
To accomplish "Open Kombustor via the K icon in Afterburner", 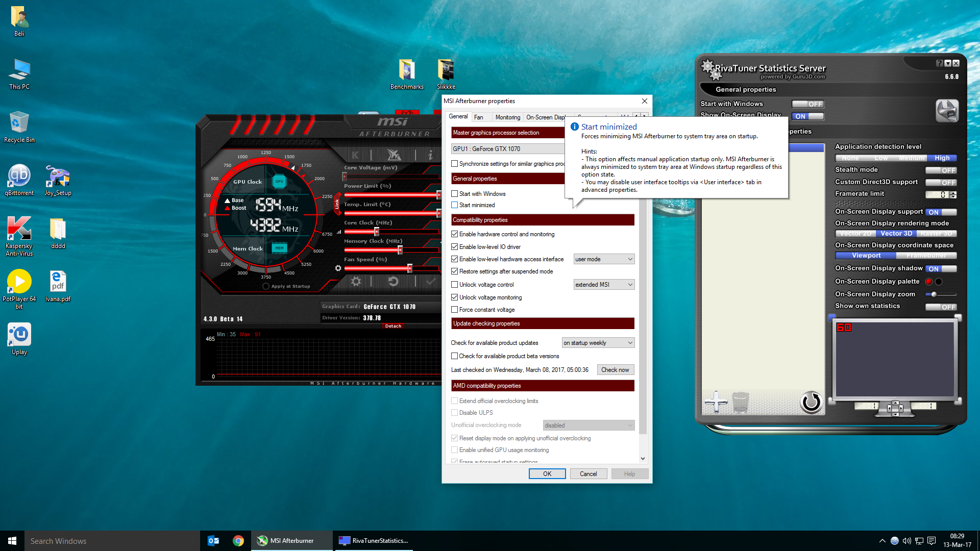I will pyautogui.click(x=355, y=155).
